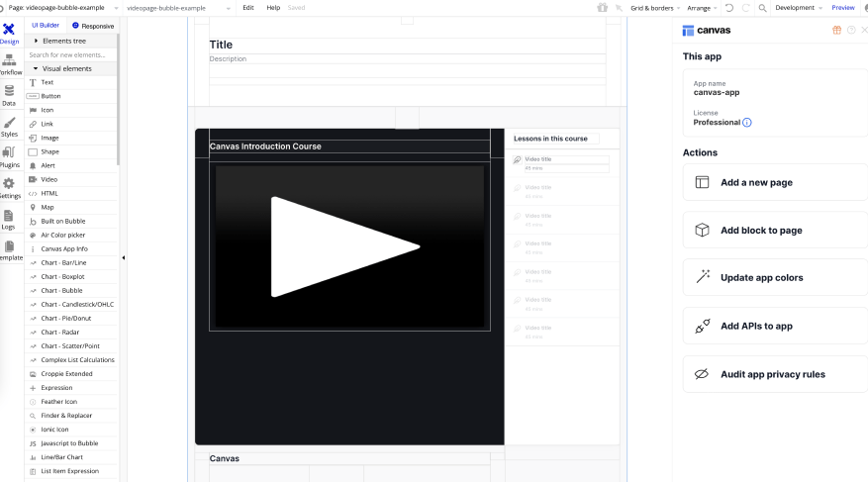This screenshot has height=482, width=868.
Task: Click Add a new page action
Action: point(775,183)
